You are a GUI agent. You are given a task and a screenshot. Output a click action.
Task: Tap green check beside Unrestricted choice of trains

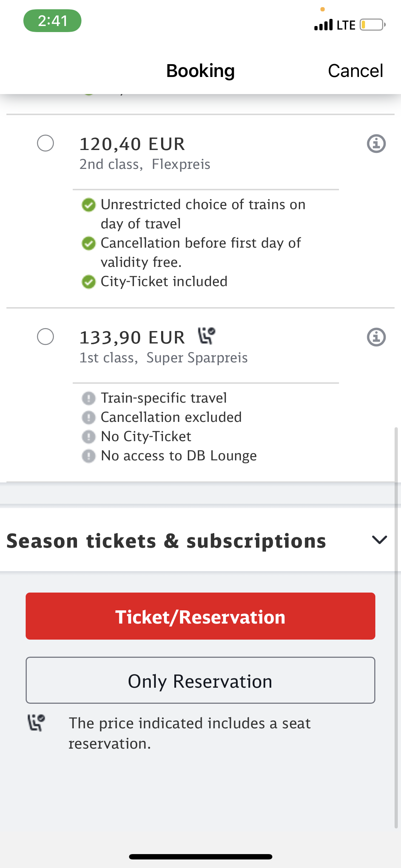click(88, 205)
